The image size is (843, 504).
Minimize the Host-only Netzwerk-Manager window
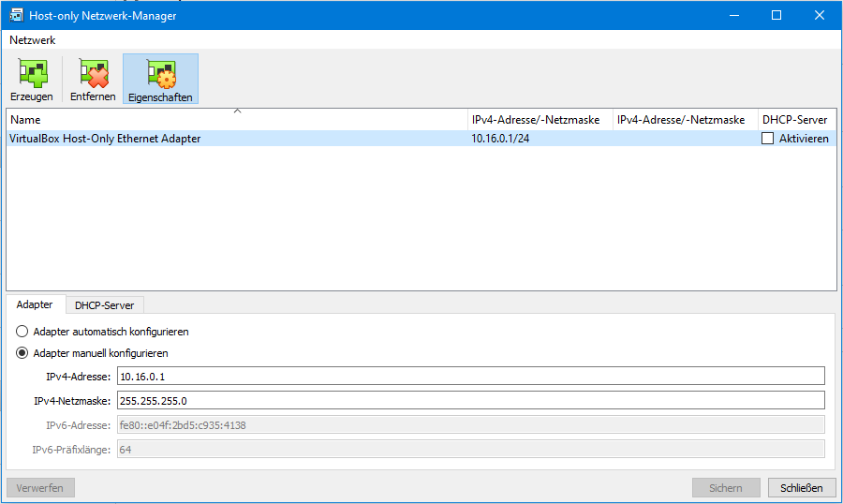pyautogui.click(x=733, y=15)
